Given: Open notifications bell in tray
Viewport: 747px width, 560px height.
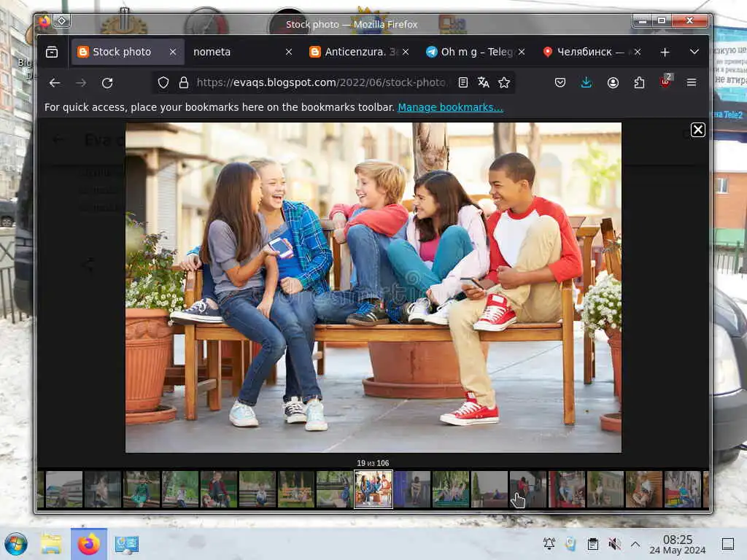Looking at the screenshot, I should coord(549,544).
